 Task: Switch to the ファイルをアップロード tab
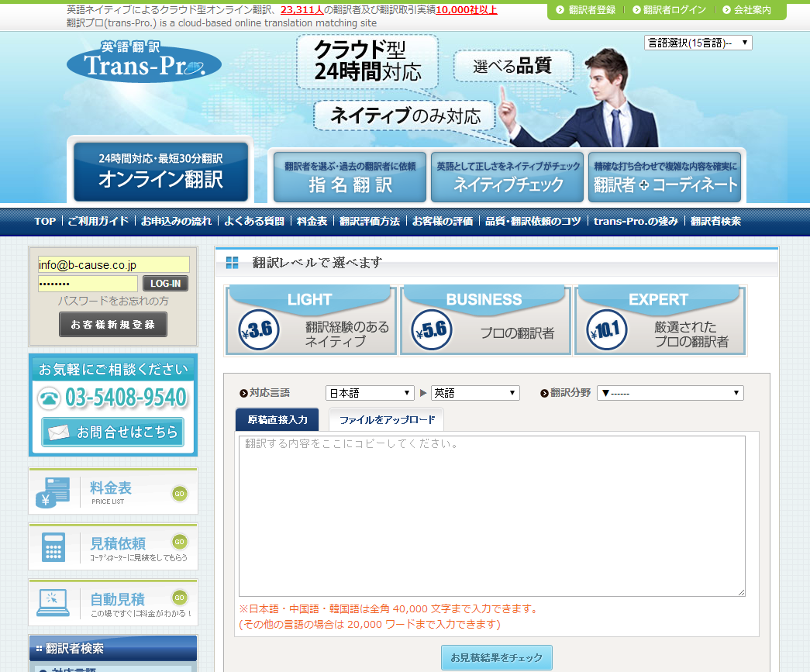tap(387, 419)
